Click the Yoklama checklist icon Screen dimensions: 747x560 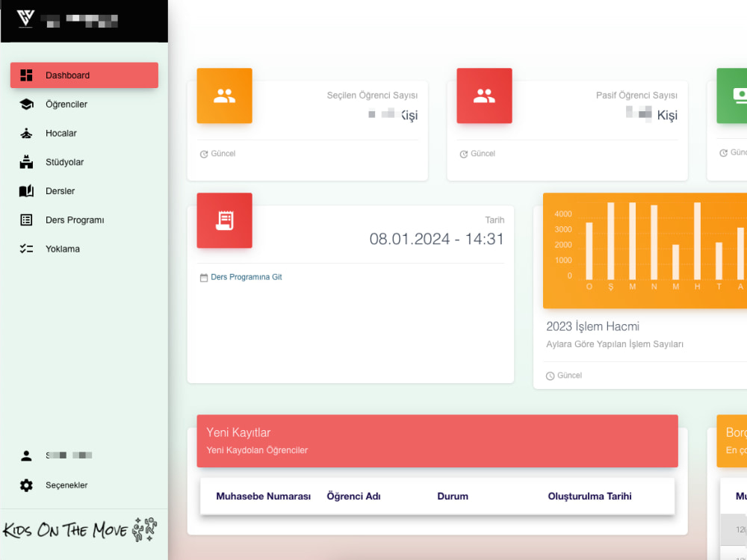tap(26, 249)
